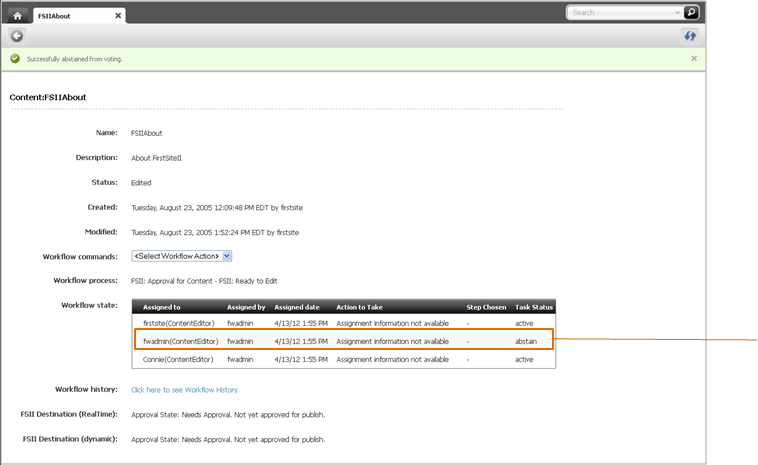Open the Select Workflow Action dropdown
Screen dimensions: 758x465
182,256
